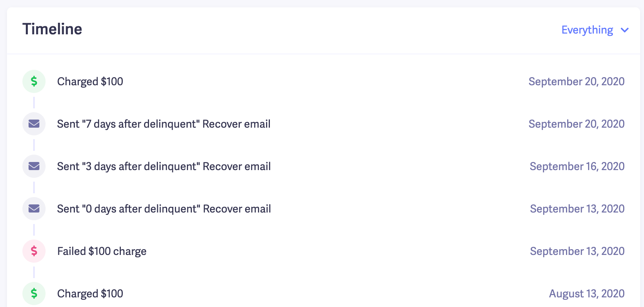This screenshot has height=307, width=644.
Task: Select "Sent 7 days after delinquent" Recover email entry
Action: pos(164,124)
